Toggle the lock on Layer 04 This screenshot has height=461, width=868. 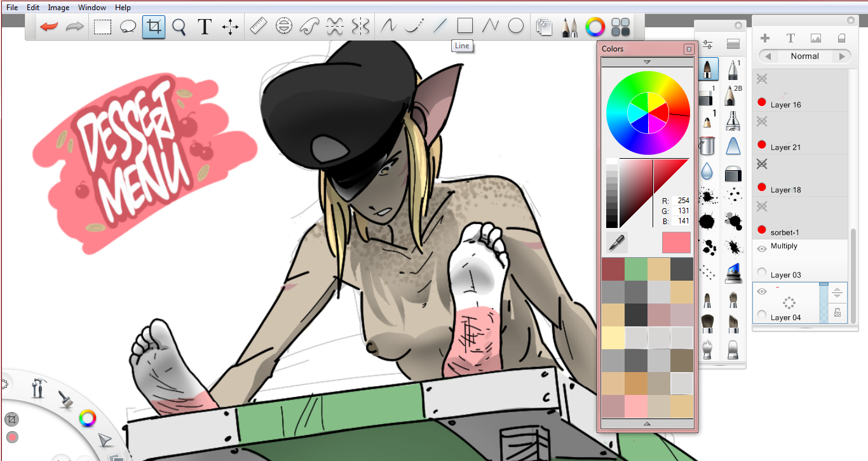tap(837, 312)
